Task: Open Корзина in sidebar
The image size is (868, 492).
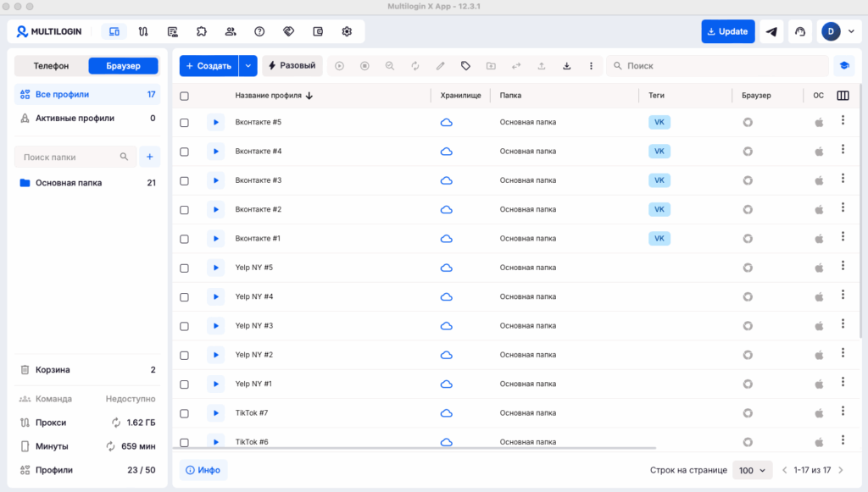Action: click(87, 370)
